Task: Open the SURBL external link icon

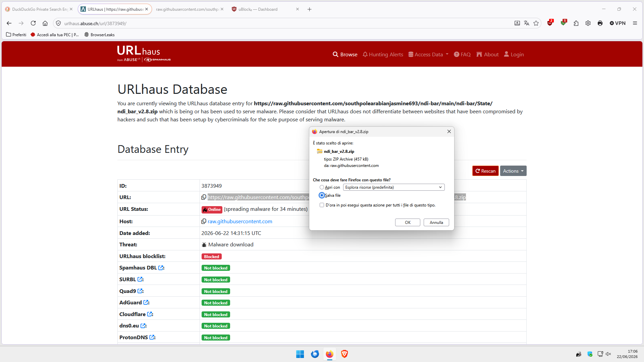Action: coord(140,280)
